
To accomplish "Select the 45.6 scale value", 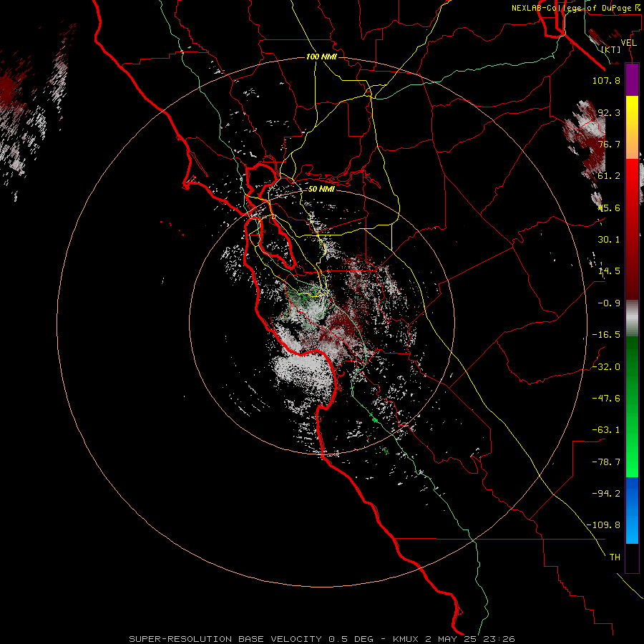I will (609, 208).
